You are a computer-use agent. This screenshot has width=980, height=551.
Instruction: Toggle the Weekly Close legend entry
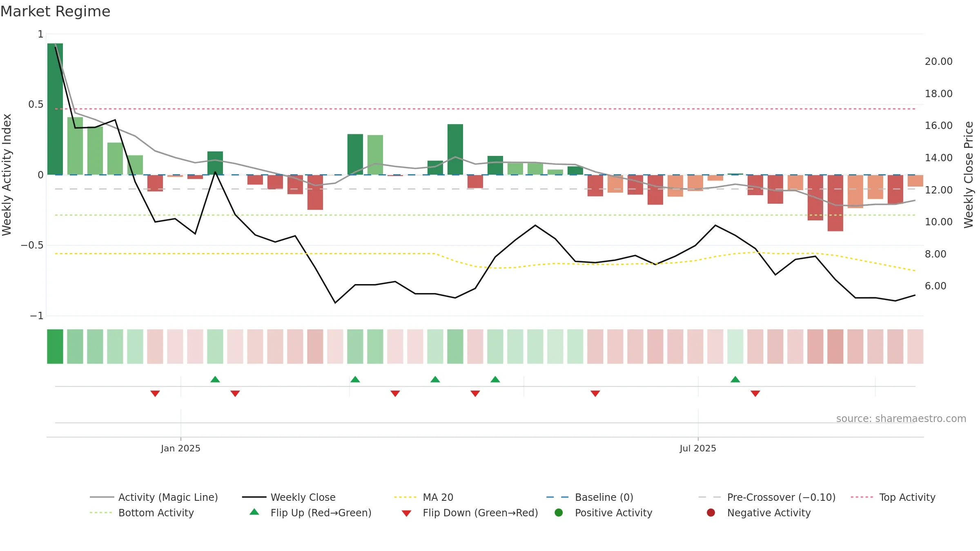[289, 497]
